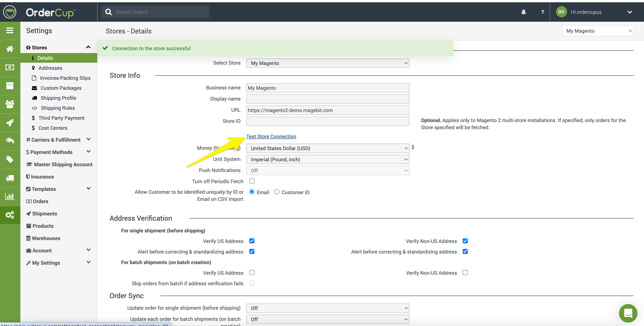Open Shipping Rules settings page
Image resolution: width=644 pixels, height=326 pixels.
(58, 108)
